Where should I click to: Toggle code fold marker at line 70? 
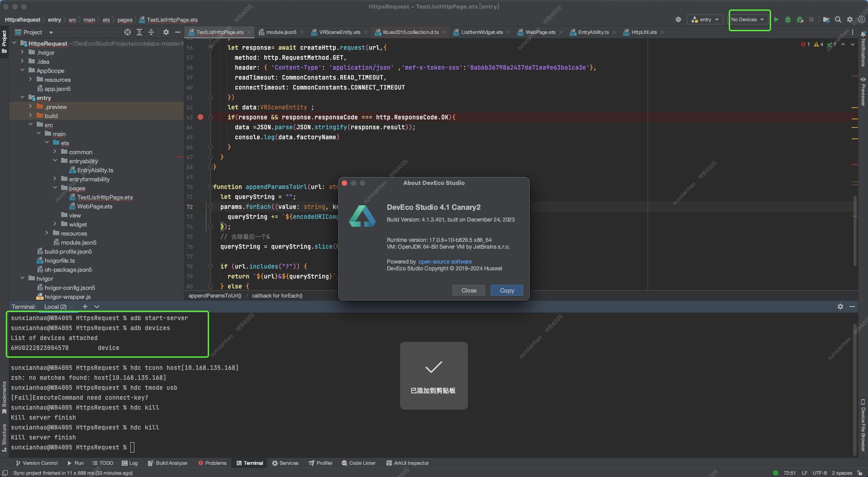click(210, 187)
